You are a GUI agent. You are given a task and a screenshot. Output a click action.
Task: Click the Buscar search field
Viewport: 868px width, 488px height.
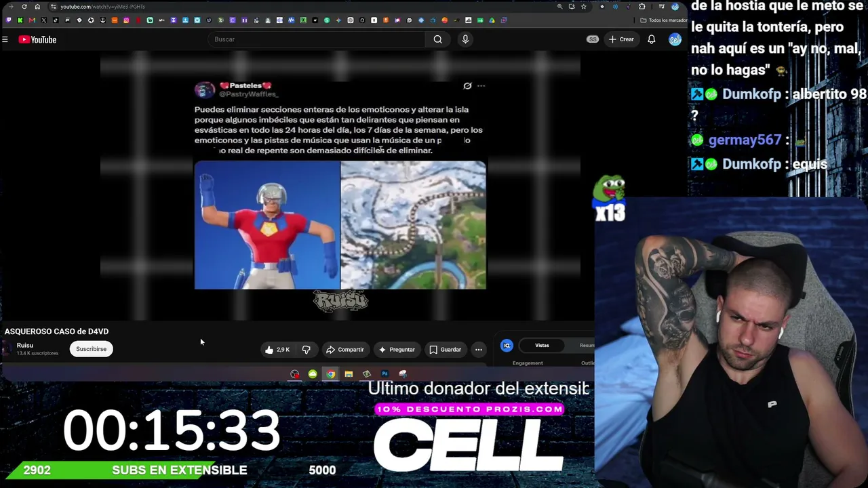point(317,39)
